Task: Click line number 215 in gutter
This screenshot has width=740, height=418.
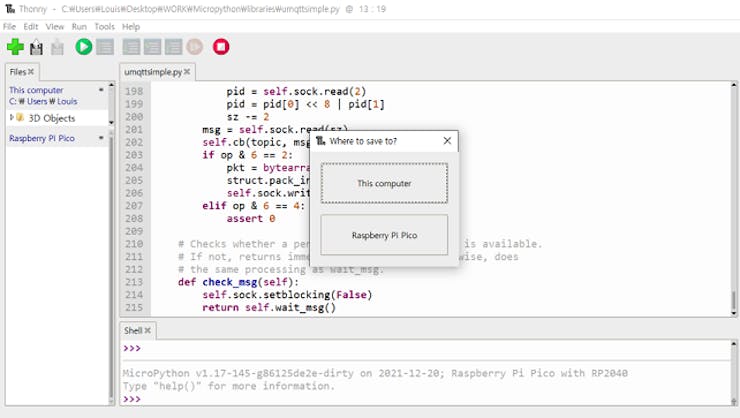Action: [x=134, y=308]
